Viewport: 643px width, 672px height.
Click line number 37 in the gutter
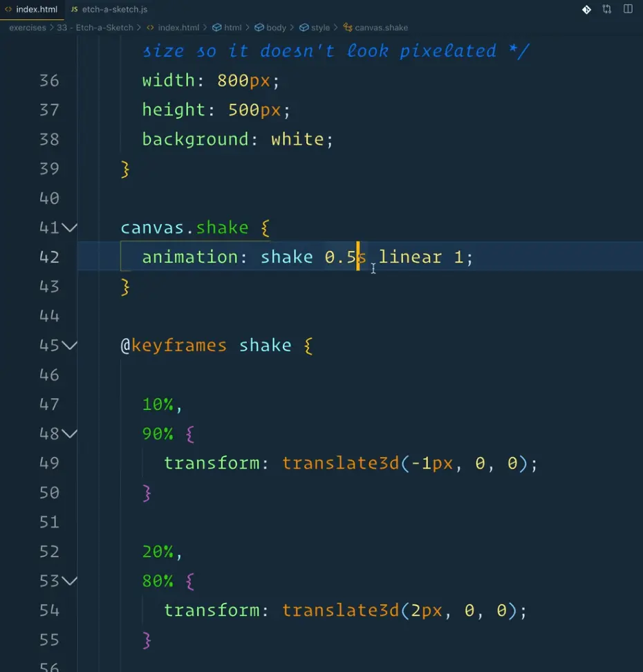49,110
